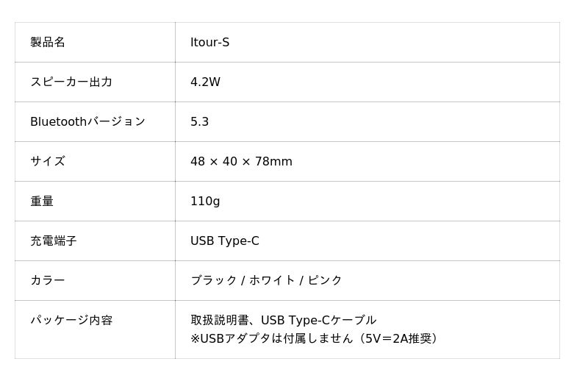Select the 110g weight value
This screenshot has width=588, height=381.
point(205,202)
